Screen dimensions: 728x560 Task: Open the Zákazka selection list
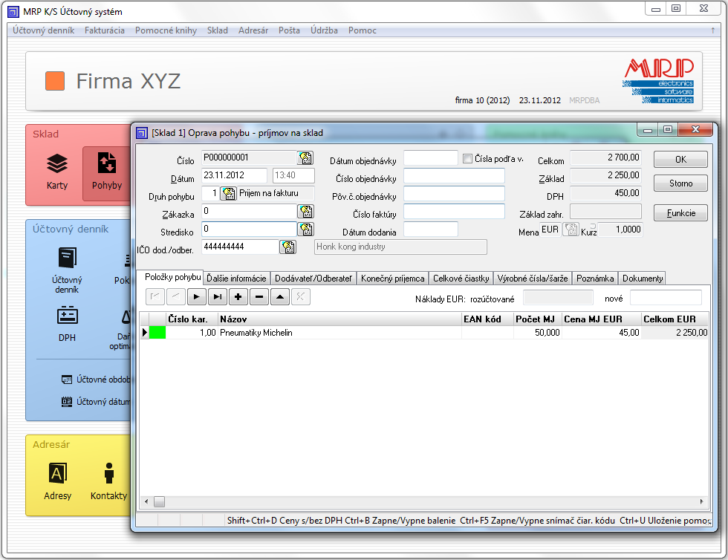pyautogui.click(x=305, y=211)
